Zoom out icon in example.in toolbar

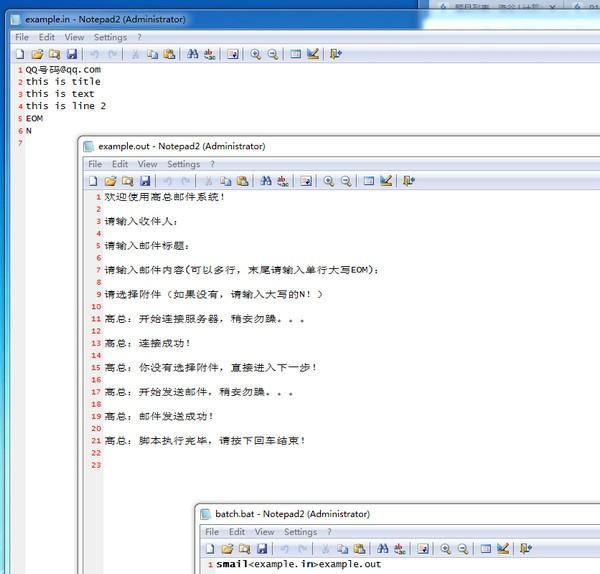point(272,54)
